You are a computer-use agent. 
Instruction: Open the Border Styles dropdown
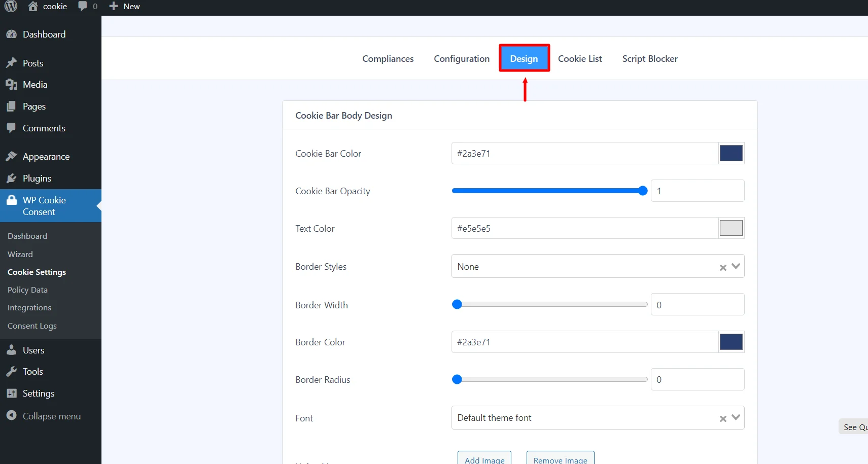[x=735, y=266]
